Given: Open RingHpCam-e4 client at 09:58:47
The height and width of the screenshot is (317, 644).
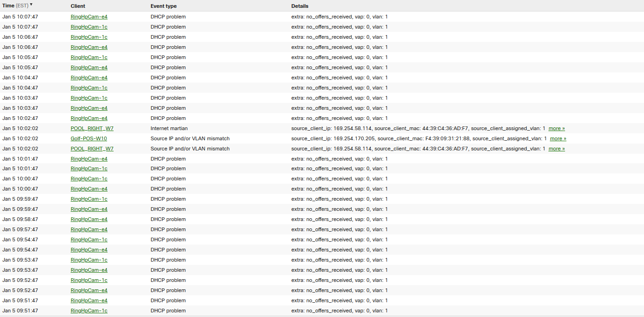Looking at the screenshot, I should (x=89, y=219).
